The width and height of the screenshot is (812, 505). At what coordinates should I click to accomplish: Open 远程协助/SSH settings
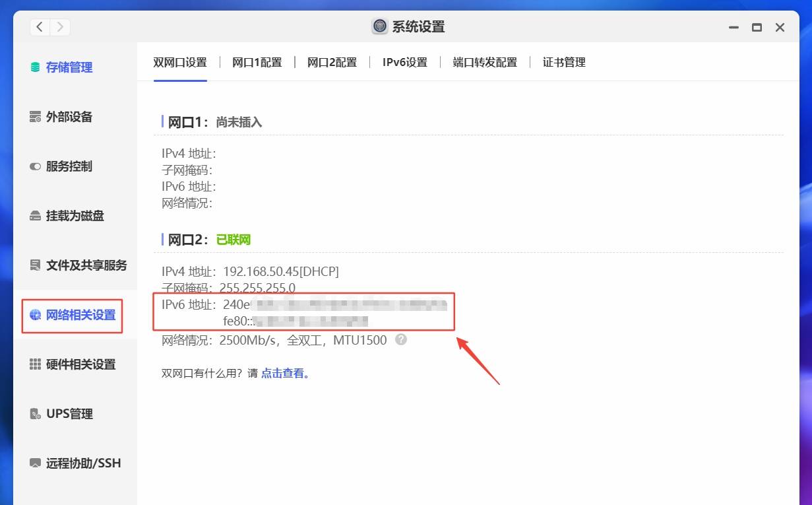(x=34, y=463)
